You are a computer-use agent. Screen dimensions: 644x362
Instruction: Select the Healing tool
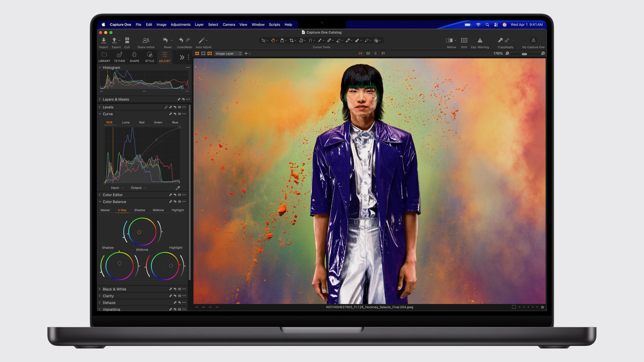click(x=330, y=40)
